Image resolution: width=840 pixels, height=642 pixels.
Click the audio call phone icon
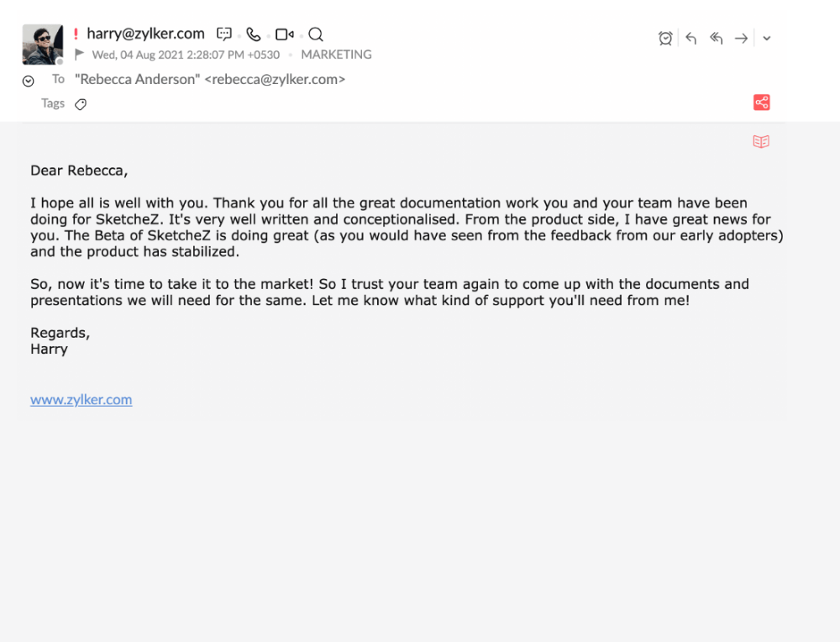(254, 34)
